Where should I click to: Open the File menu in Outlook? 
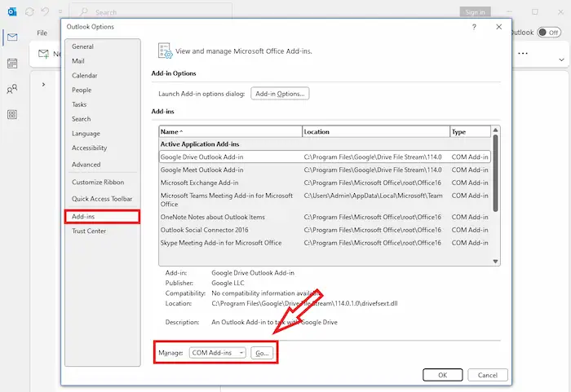[42, 33]
